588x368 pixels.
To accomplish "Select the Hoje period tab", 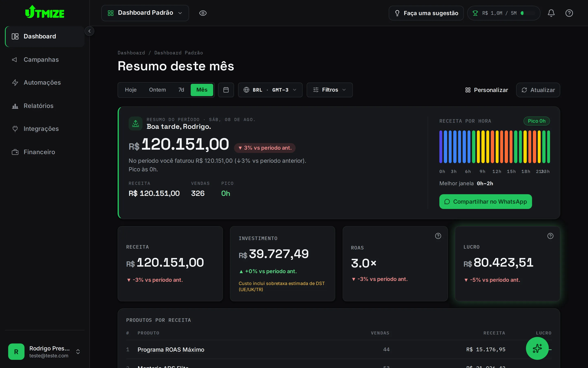I will [131, 90].
